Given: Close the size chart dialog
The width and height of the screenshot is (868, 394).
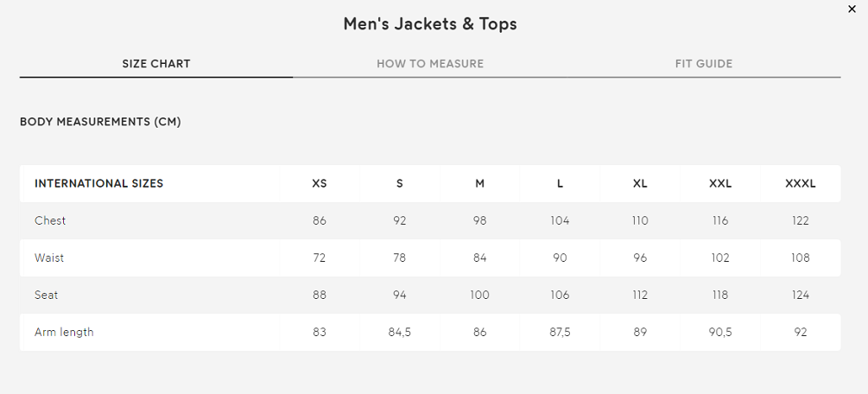Looking at the screenshot, I should pyautogui.click(x=852, y=9).
